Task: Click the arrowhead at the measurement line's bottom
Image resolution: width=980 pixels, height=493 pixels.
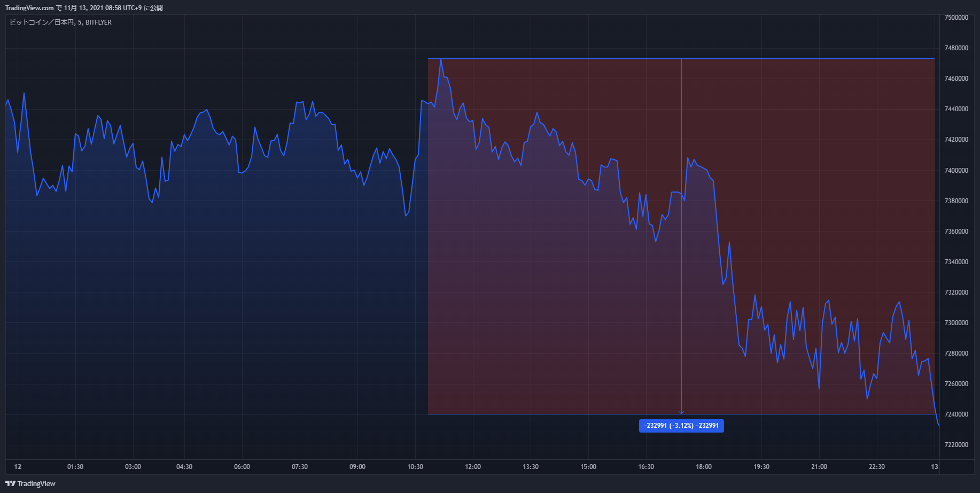Action: (681, 412)
